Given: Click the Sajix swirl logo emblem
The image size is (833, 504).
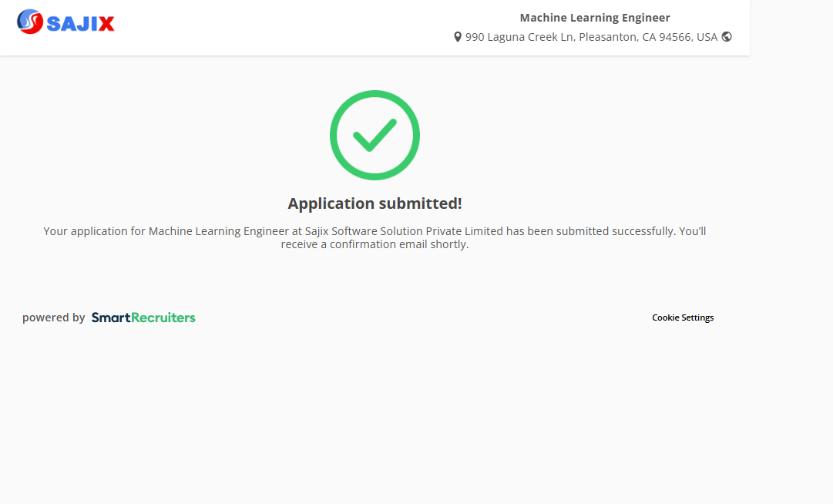Looking at the screenshot, I should pos(30,22).
